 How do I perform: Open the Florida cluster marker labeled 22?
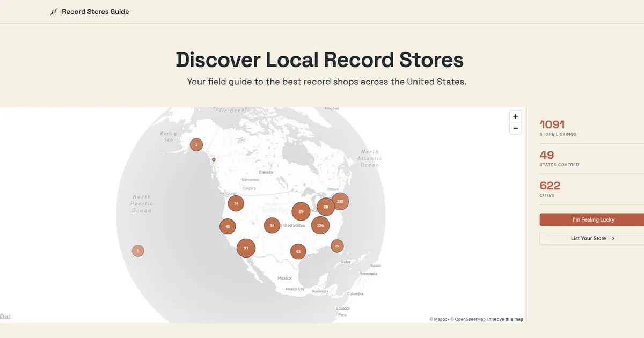click(337, 246)
